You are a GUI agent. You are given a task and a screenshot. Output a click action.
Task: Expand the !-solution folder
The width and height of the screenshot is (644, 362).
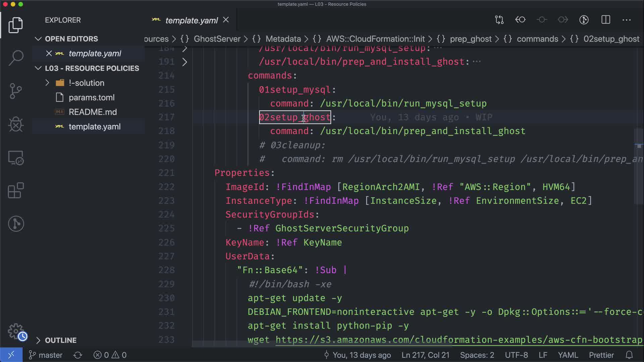[47, 83]
